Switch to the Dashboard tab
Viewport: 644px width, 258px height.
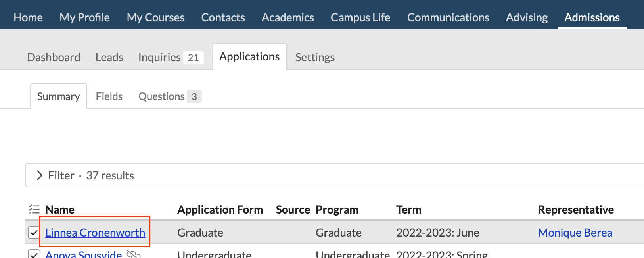pyautogui.click(x=54, y=57)
